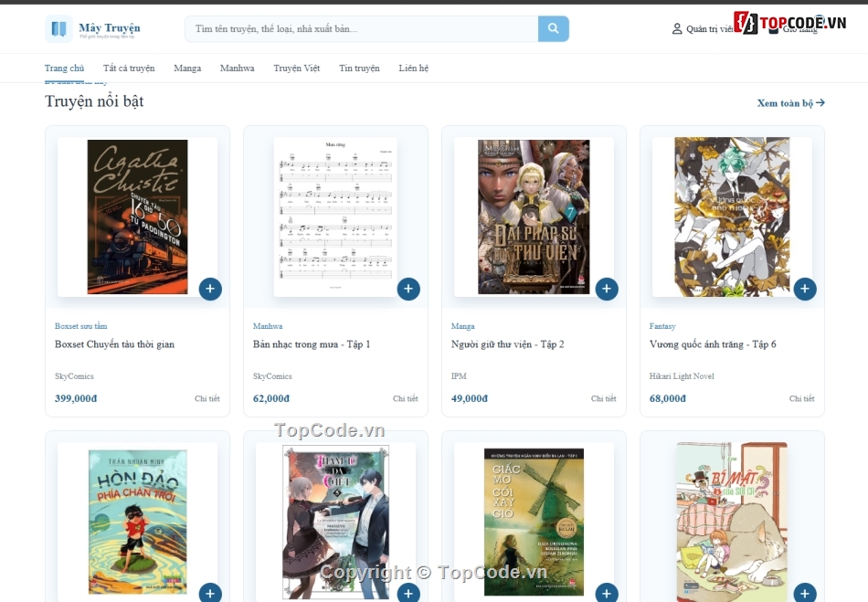Click the sheet music book cover
The height and width of the screenshot is (602, 868).
tap(335, 217)
